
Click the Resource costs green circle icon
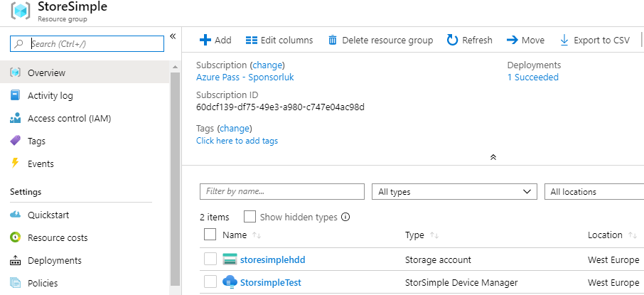click(15, 237)
